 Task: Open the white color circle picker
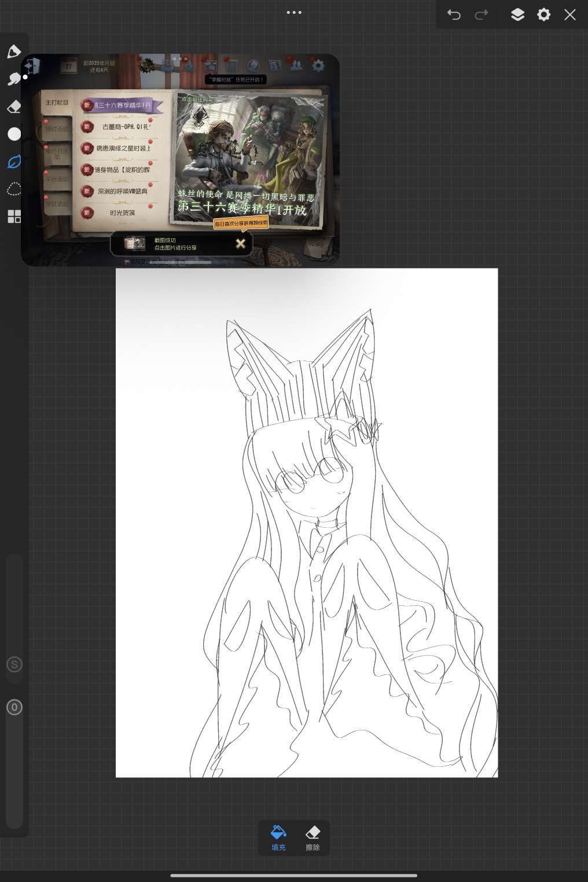coord(14,134)
